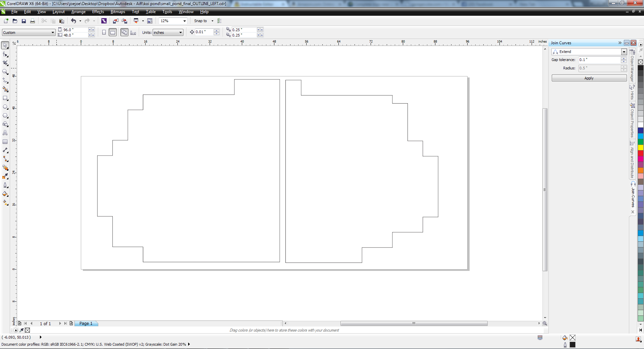The width and height of the screenshot is (644, 349).
Task: Open the File menu
Action: 14,12
